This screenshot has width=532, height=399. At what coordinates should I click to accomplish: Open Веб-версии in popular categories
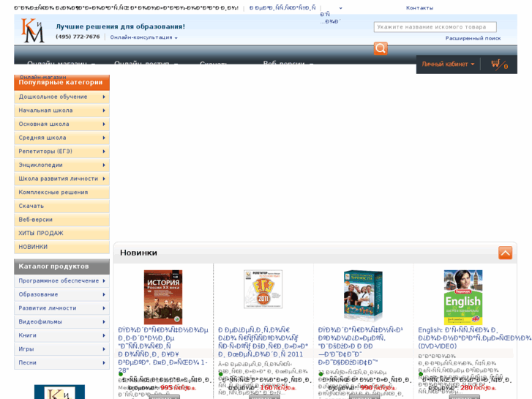click(x=61, y=220)
